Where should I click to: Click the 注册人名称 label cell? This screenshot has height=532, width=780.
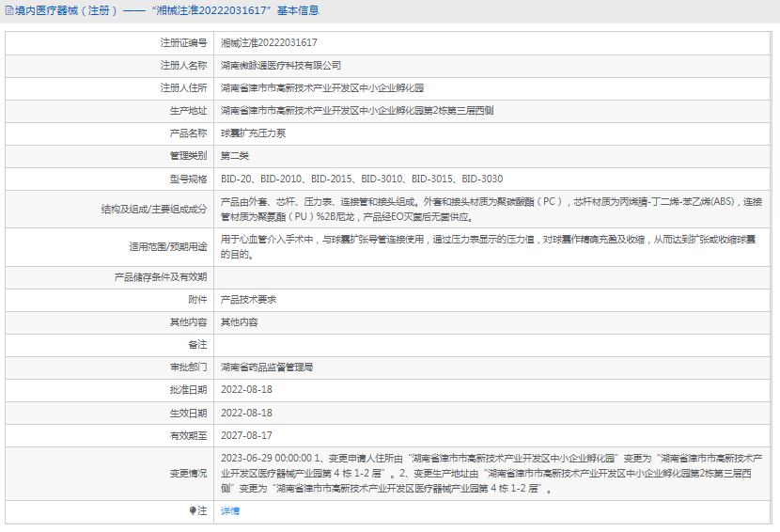(109, 65)
